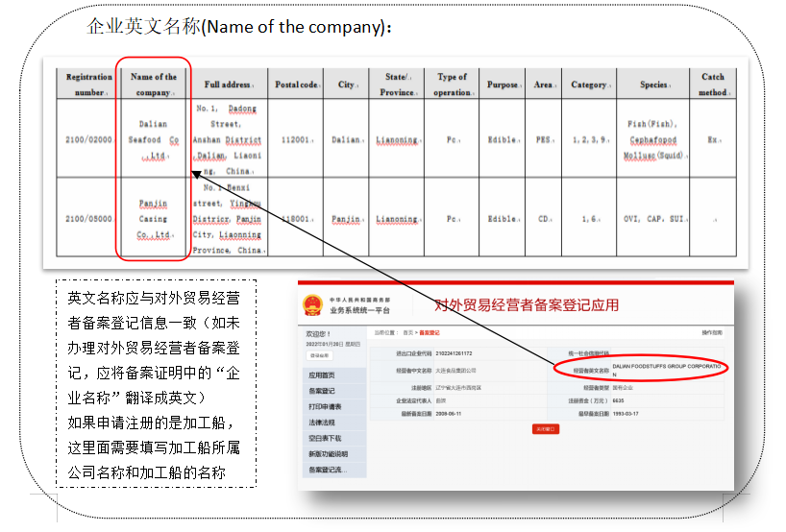Click the 业务系统统一平台 platform name
786x532 pixels.
point(360,310)
